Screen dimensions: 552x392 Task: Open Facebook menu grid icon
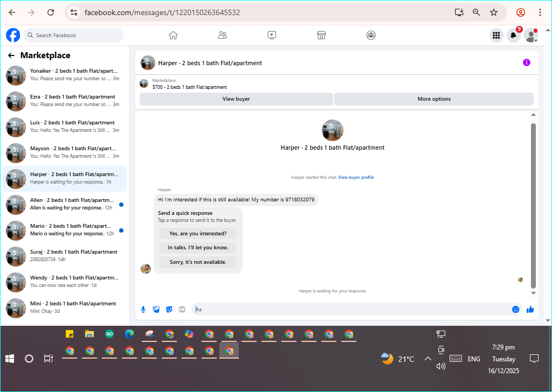click(x=496, y=35)
